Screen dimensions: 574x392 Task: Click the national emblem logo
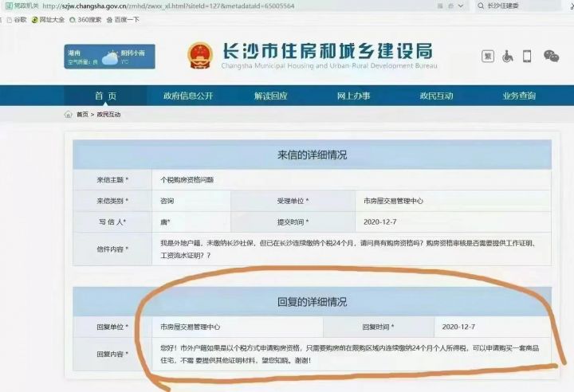[x=200, y=55]
